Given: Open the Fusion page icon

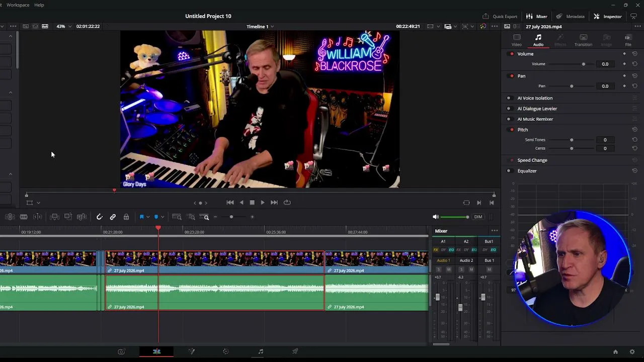Looking at the screenshot, I should coord(191,351).
